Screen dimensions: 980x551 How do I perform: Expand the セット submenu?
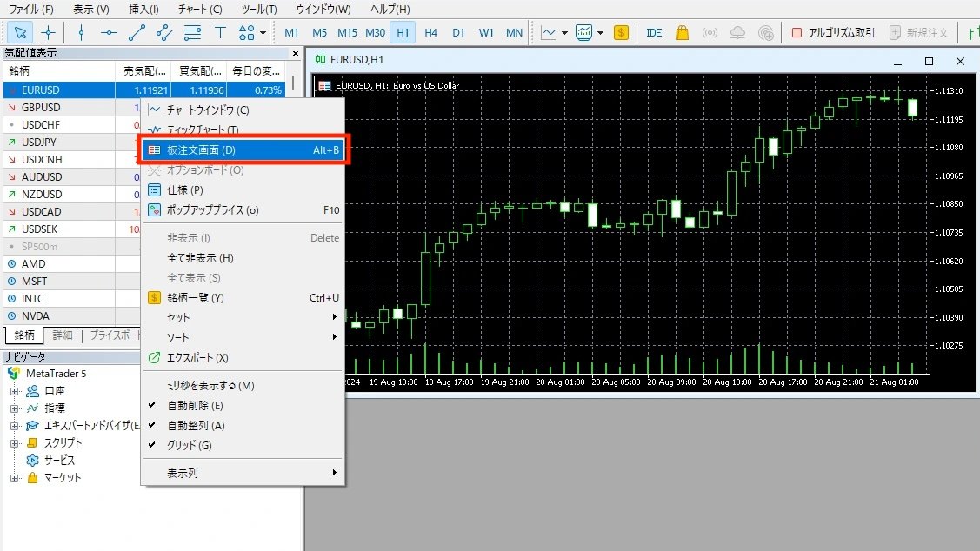[x=243, y=317]
